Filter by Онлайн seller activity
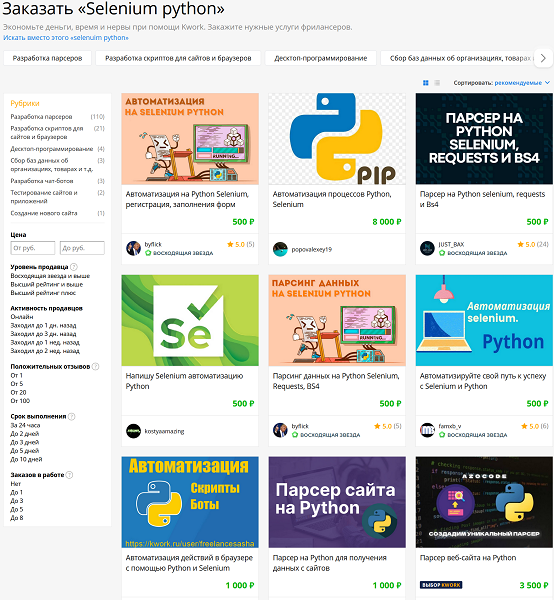 pos(22,317)
